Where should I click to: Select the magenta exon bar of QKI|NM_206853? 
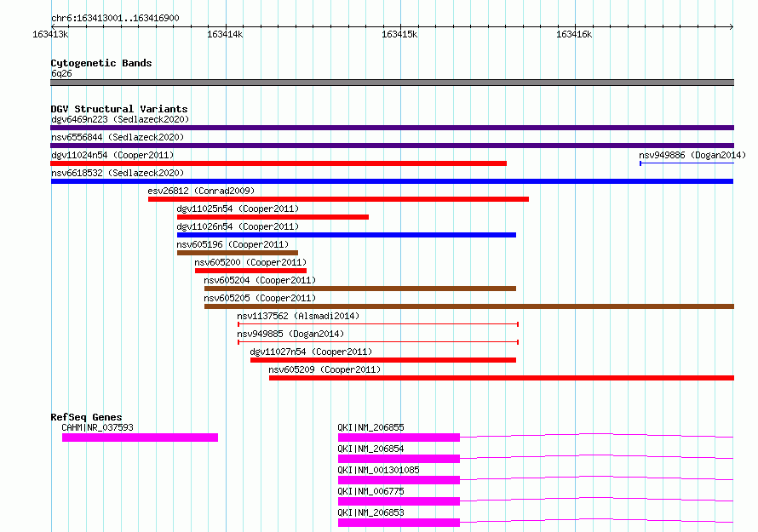tap(399, 523)
